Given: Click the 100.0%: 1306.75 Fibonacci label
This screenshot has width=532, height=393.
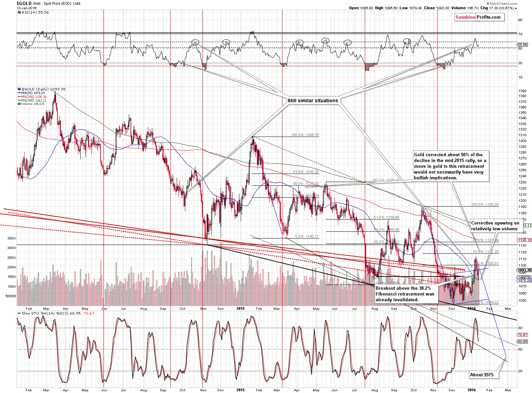Looking at the screenshot, I should click(305, 135).
